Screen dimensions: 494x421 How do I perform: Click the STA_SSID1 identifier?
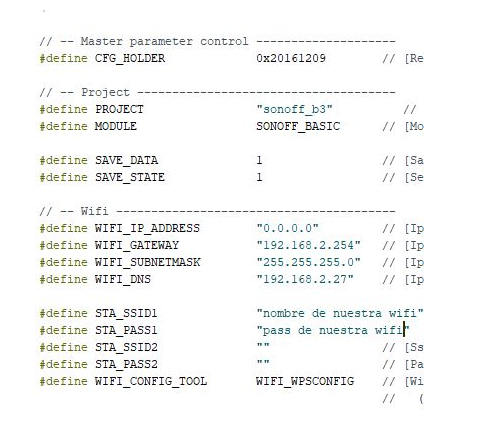126,313
